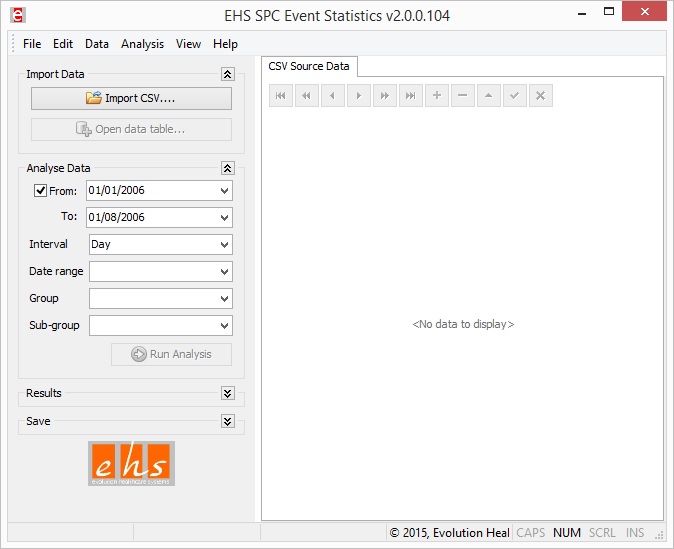674x549 pixels.
Task: Switch to the CSV Source Data tab
Action: pos(309,66)
